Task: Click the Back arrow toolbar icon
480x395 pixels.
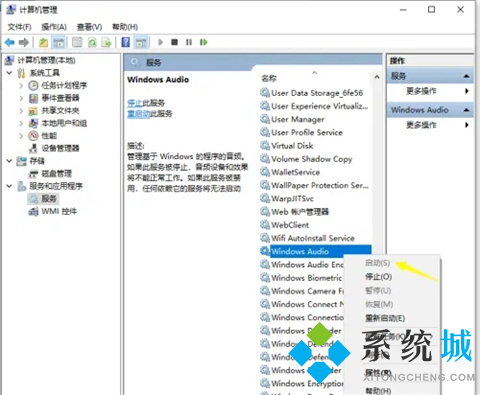Action: [x=10, y=42]
